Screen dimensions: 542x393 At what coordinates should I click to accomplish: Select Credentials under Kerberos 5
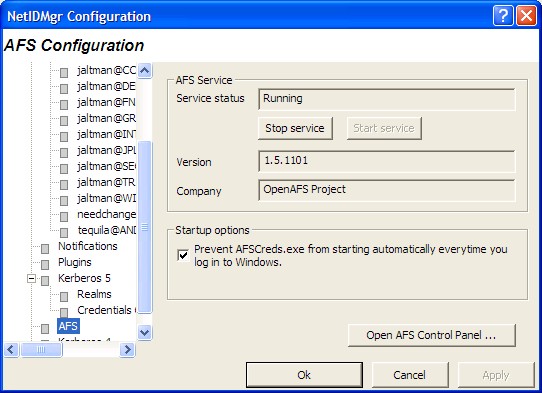pyautogui.click(x=106, y=310)
